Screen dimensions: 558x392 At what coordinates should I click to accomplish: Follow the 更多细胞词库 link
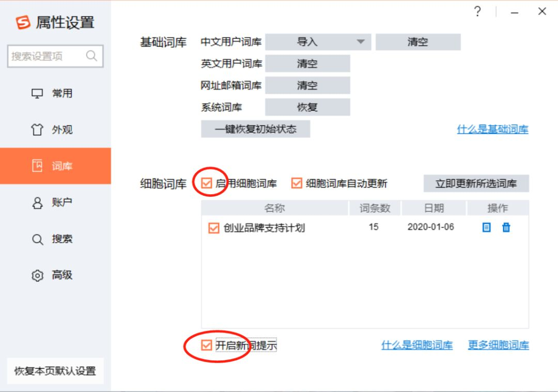pos(498,345)
